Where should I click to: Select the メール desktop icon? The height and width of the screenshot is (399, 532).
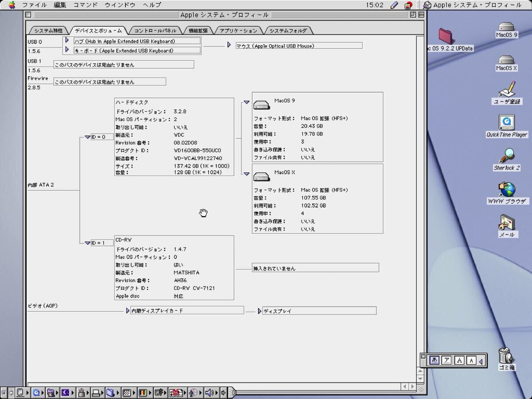point(507,223)
